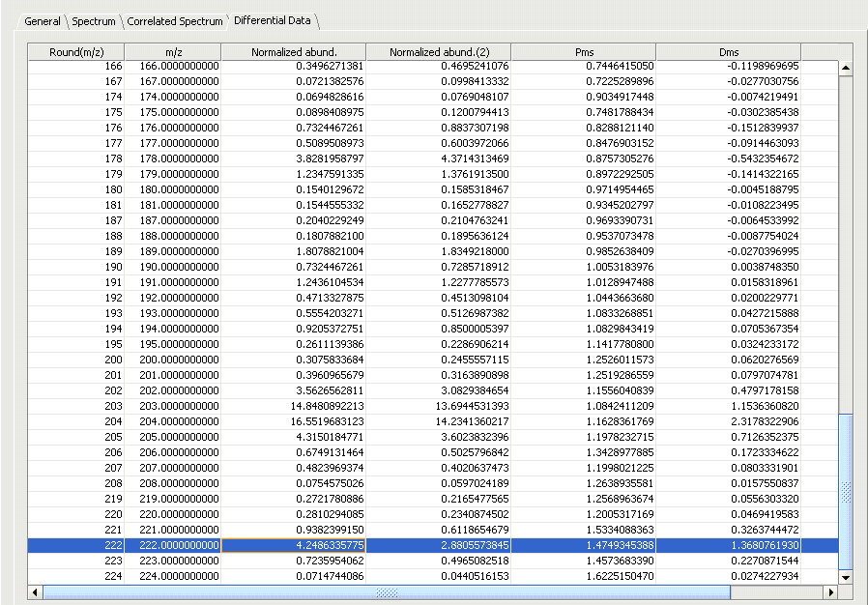Click the Differential Data tab
This screenshot has width=868, height=605.
(272, 20)
